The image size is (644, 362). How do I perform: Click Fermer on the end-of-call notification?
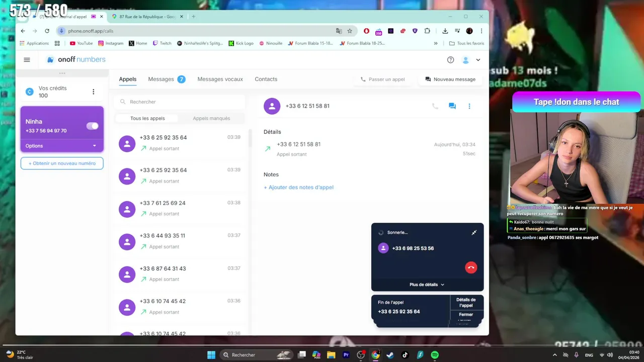coord(466,314)
